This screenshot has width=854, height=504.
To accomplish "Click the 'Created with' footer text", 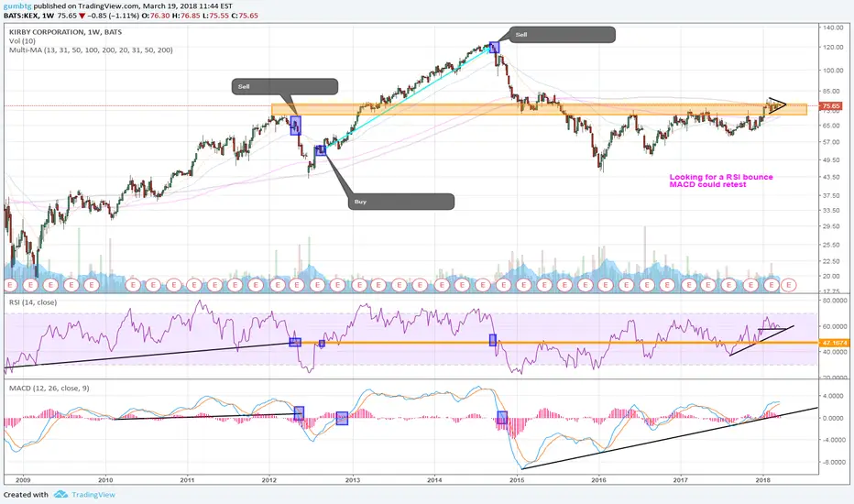I will [x=26, y=495].
